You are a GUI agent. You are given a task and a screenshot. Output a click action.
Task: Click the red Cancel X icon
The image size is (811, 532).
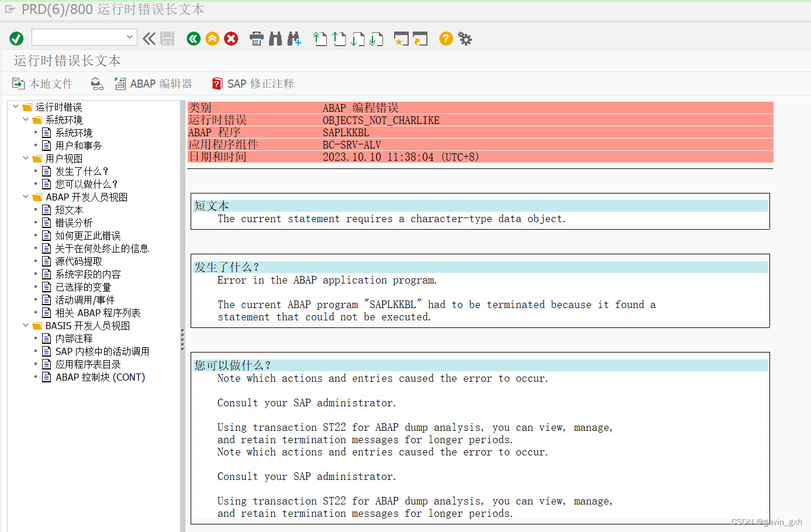tap(231, 39)
